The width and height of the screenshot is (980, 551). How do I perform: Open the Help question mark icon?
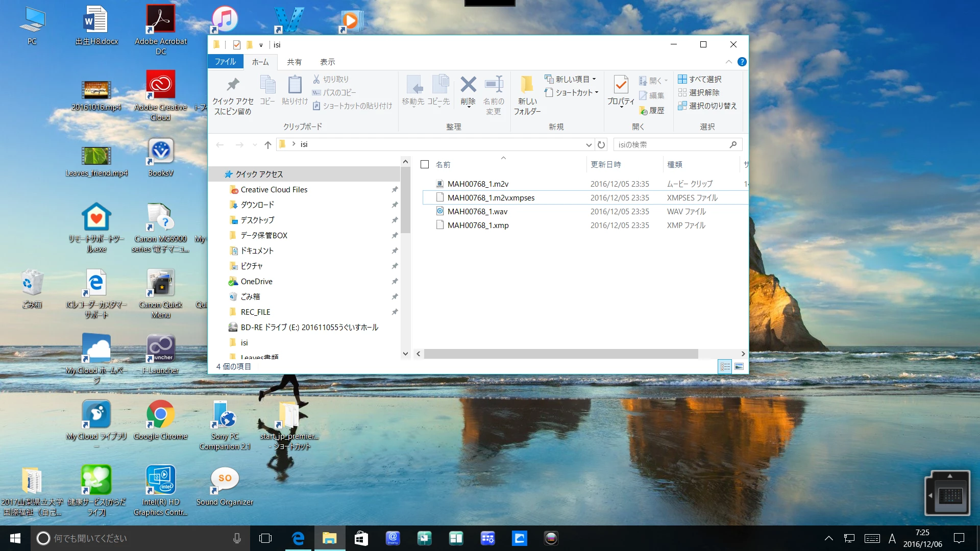click(x=742, y=62)
